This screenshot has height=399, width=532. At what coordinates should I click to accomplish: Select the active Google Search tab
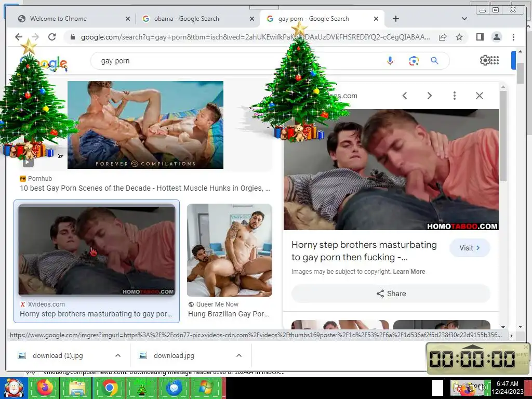[x=322, y=19]
